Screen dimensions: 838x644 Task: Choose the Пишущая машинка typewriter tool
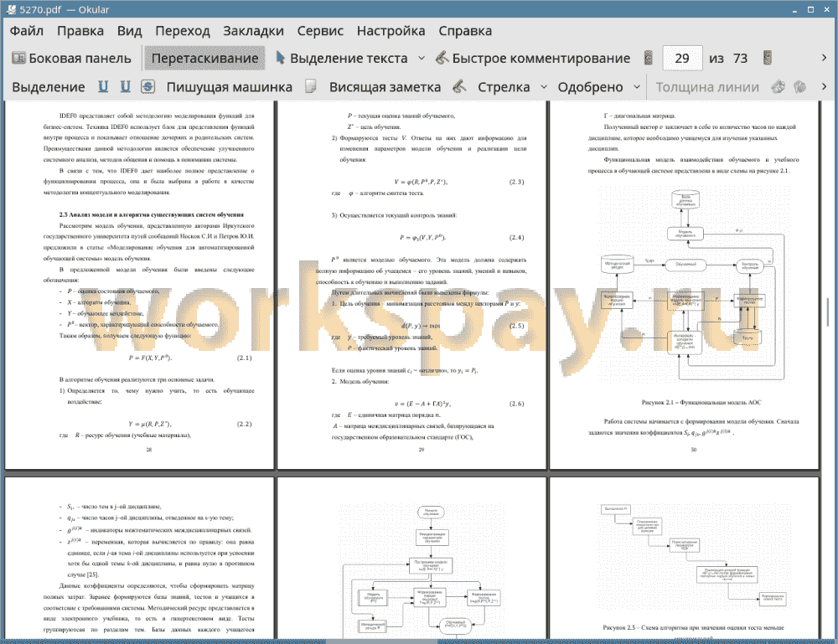point(230,87)
